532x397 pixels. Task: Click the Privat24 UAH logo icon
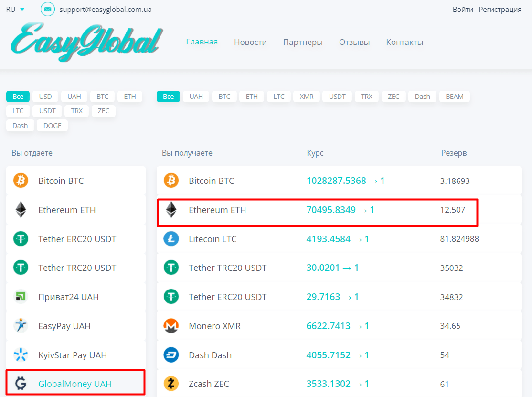[21, 297]
